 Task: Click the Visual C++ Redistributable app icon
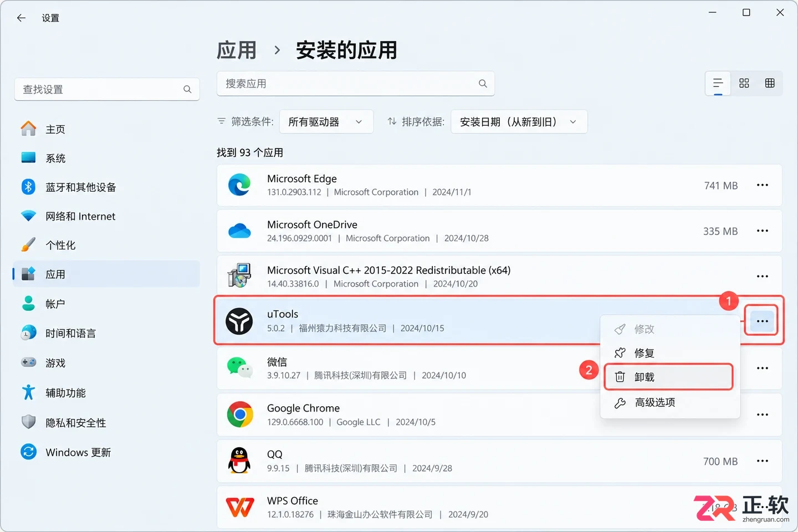coord(239,275)
